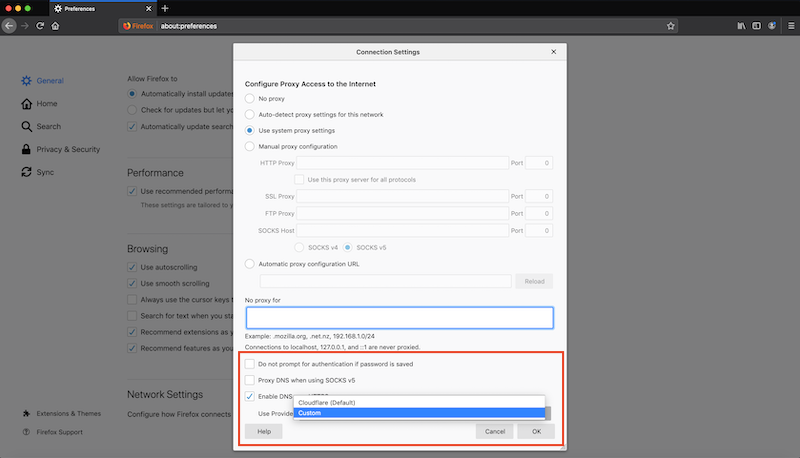The width and height of the screenshot is (800, 458).
Task: Choose Manual proxy configuration radio button
Action: click(250, 147)
